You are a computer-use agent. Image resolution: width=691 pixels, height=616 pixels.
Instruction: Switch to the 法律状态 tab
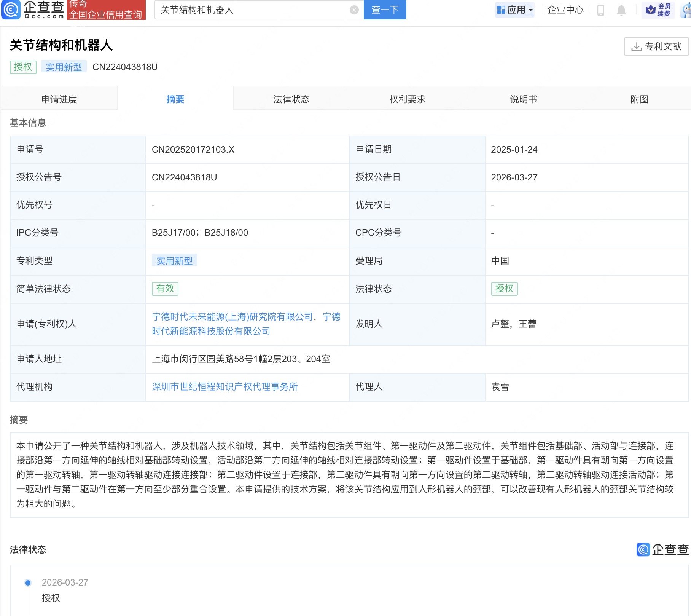coord(291,99)
